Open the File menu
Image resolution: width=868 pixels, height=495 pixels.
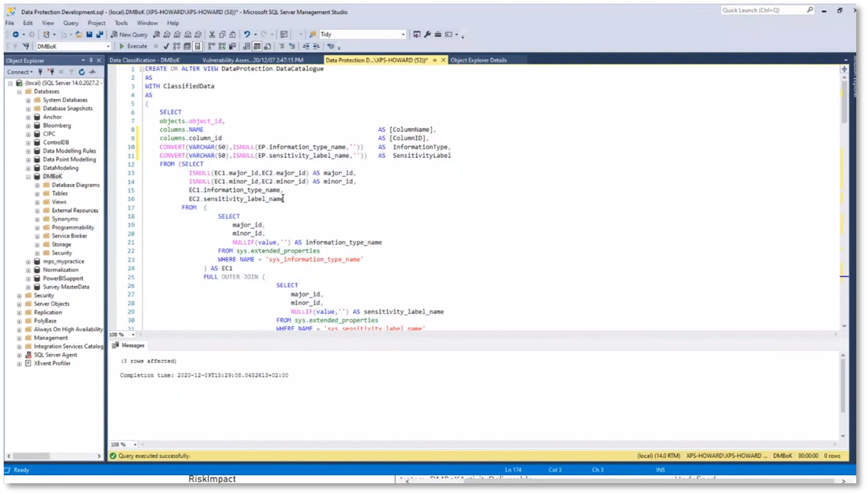10,23
